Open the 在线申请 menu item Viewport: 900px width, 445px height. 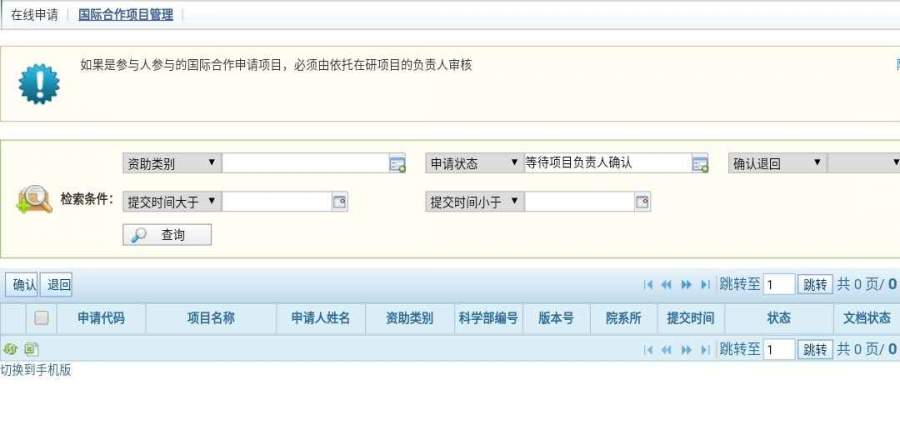(x=34, y=15)
